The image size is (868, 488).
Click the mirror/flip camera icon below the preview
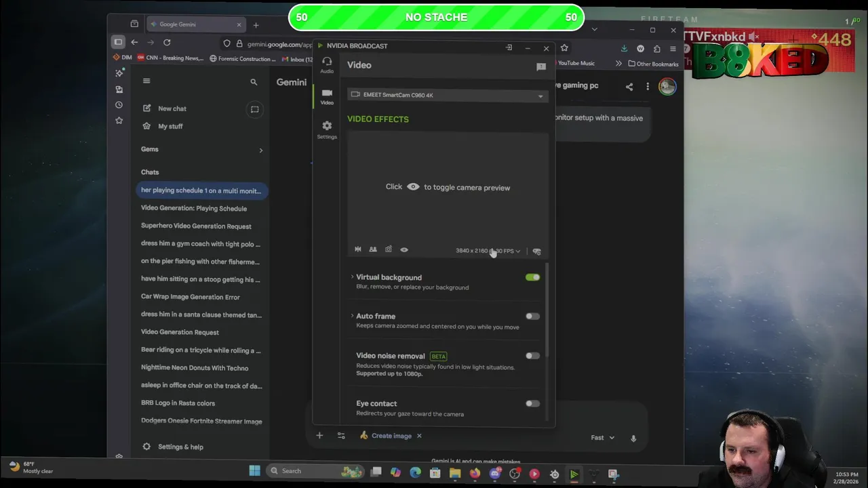click(x=358, y=249)
